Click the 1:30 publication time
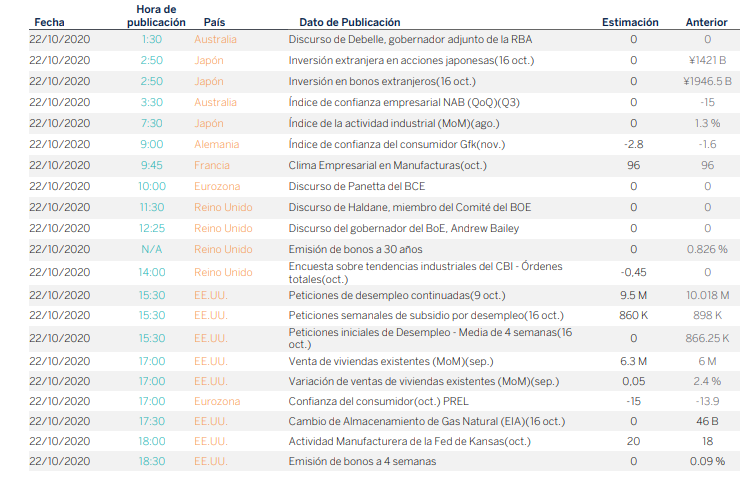754x484 pixels. point(151,39)
